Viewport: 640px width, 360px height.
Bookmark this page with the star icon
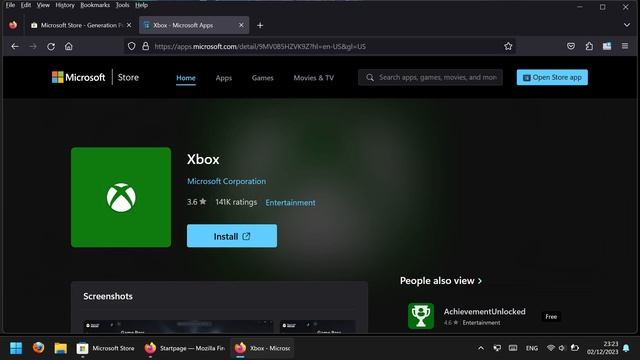[508, 47]
